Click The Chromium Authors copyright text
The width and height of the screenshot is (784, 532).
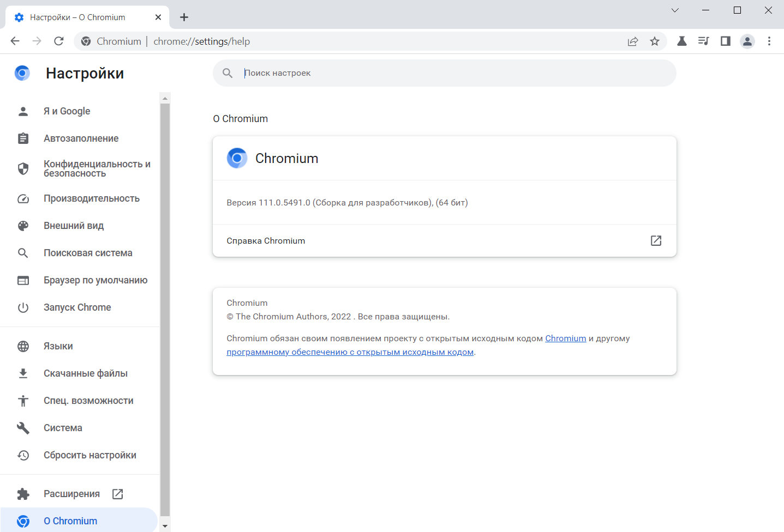coord(338,317)
